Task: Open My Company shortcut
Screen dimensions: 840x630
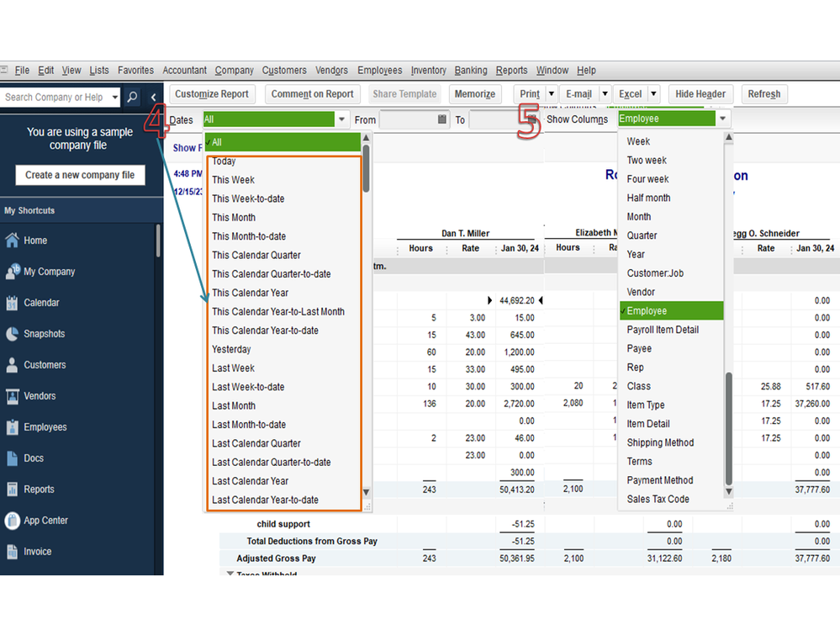Action: [50, 272]
